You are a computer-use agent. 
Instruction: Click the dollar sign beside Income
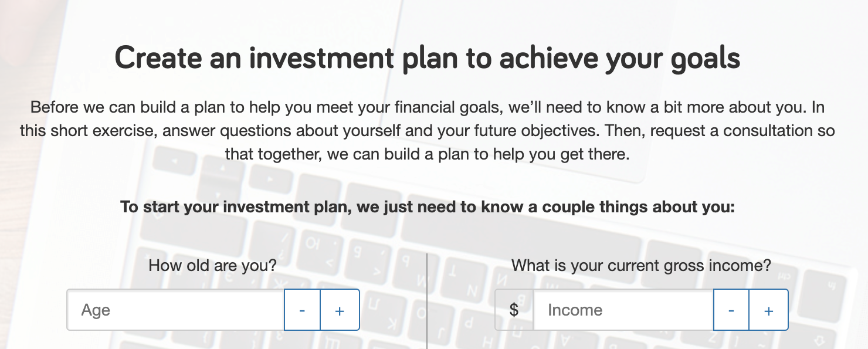click(x=514, y=310)
